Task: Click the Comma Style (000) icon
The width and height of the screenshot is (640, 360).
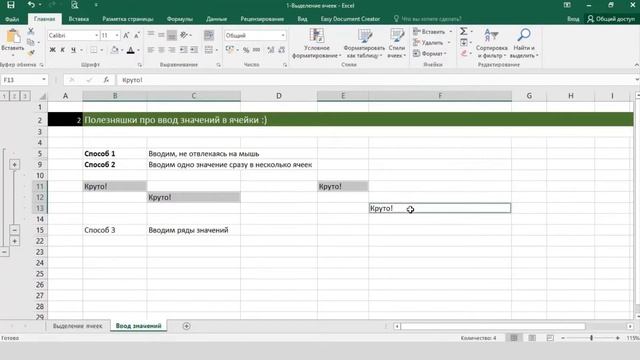Action: click(x=256, y=50)
